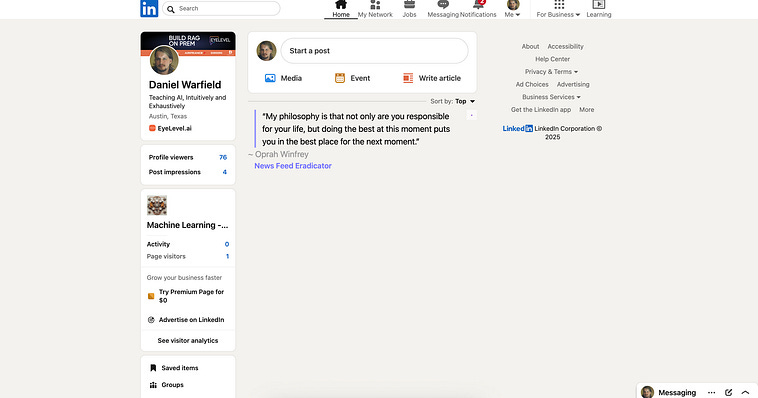The height and width of the screenshot is (398, 758).
Task: Open Jobs briefcase icon
Action: (409, 5)
